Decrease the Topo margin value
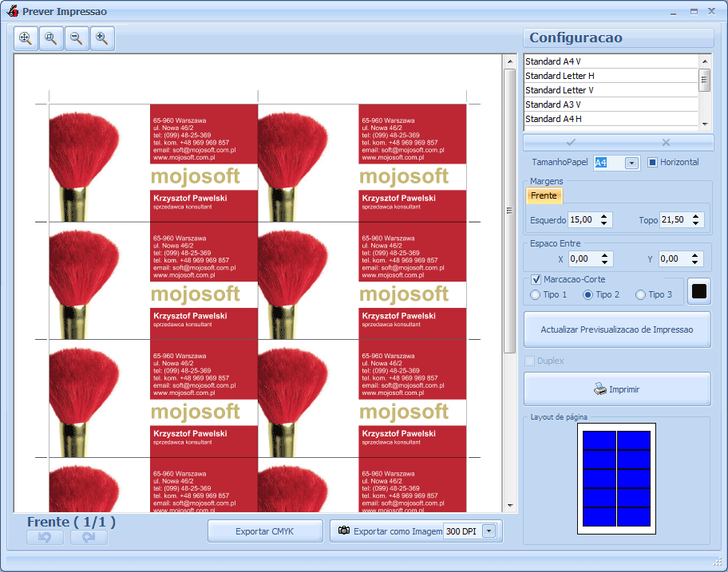The width and height of the screenshot is (728, 572). [695, 223]
